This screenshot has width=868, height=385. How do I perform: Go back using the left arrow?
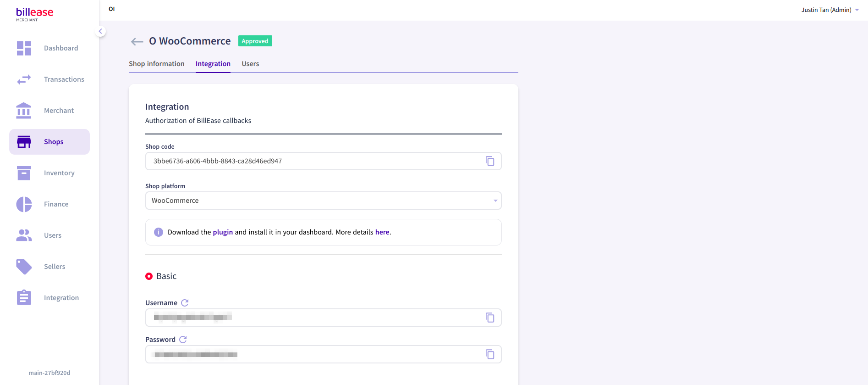[x=137, y=42]
